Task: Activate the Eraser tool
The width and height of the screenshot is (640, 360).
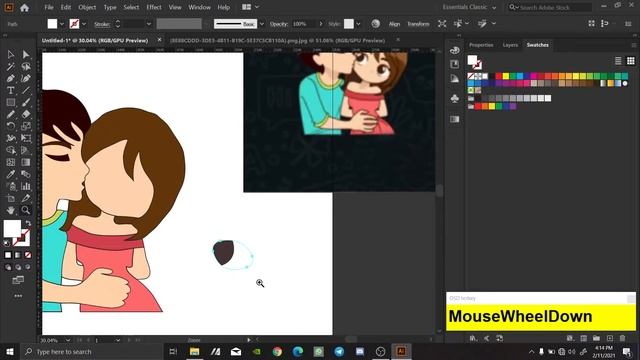Action: 26,114
